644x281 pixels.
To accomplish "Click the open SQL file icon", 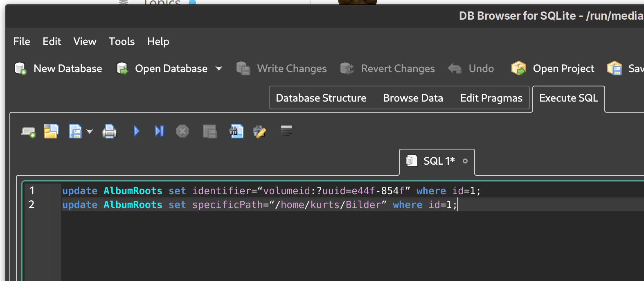I will (51, 131).
